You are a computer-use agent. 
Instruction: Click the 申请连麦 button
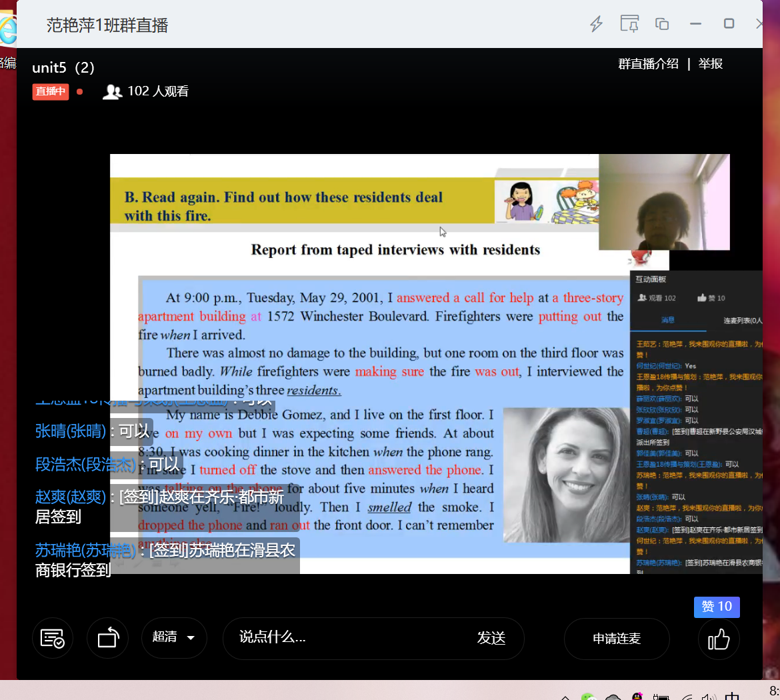[x=617, y=639]
